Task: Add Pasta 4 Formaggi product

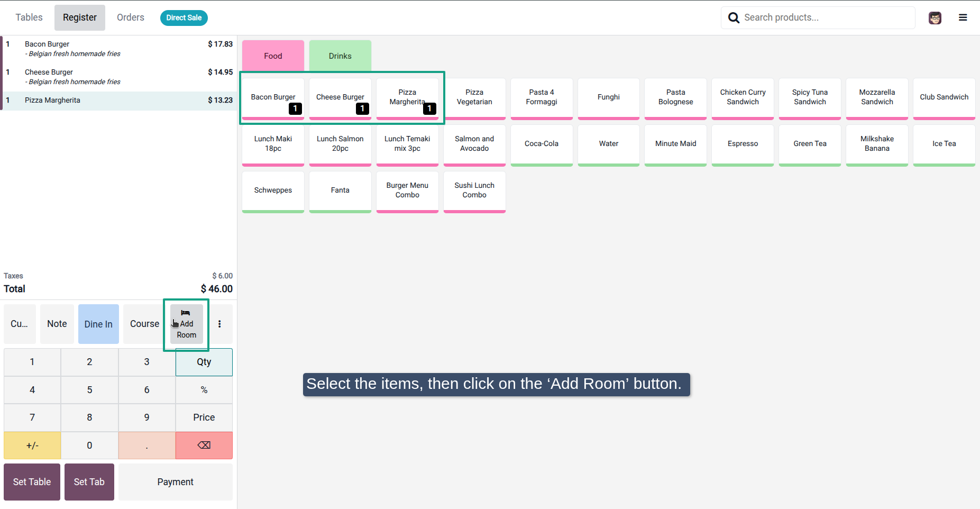Action: pos(542,98)
